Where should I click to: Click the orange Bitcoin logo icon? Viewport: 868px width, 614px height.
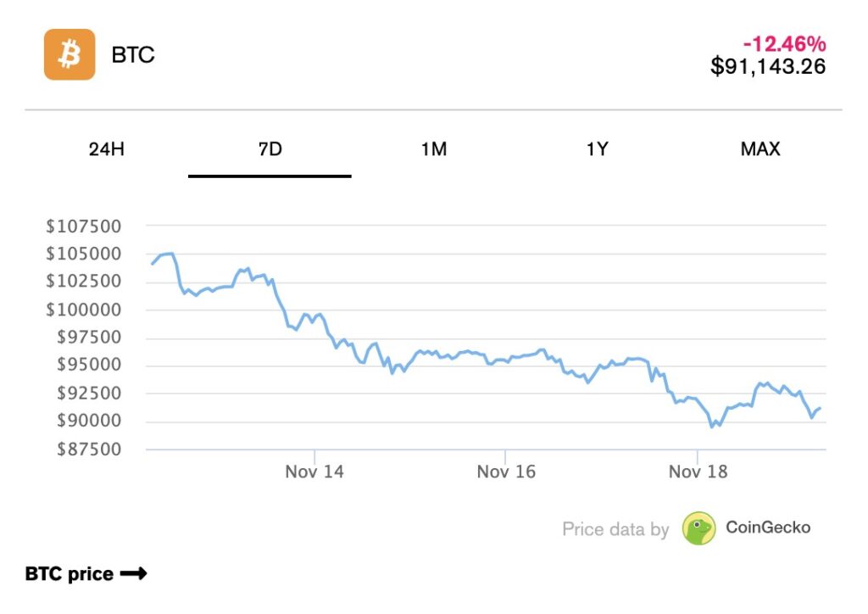70,55
